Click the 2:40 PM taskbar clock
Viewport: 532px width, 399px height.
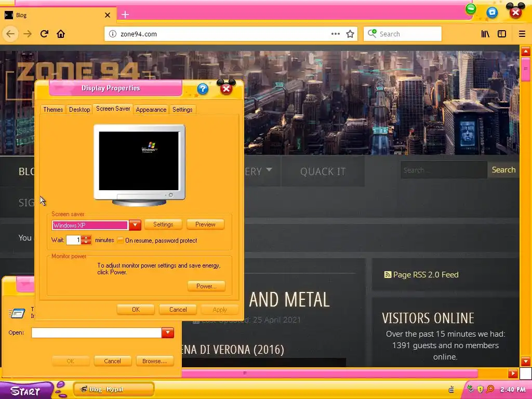(x=513, y=389)
